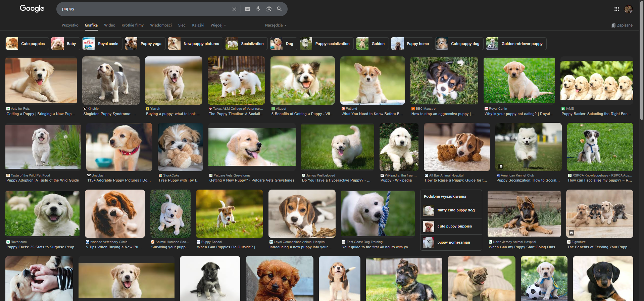644x301 pixels.
Task: Click the Vitapet source favicon
Action: [x=273, y=109]
